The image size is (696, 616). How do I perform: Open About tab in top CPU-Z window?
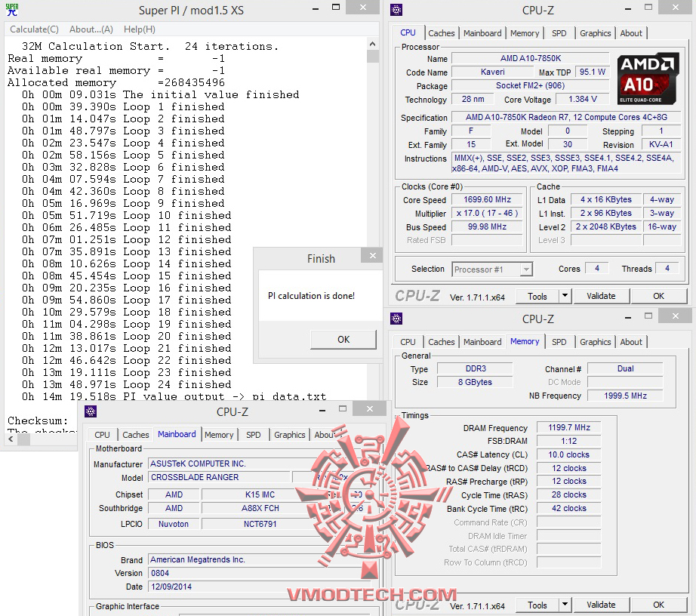(631, 33)
